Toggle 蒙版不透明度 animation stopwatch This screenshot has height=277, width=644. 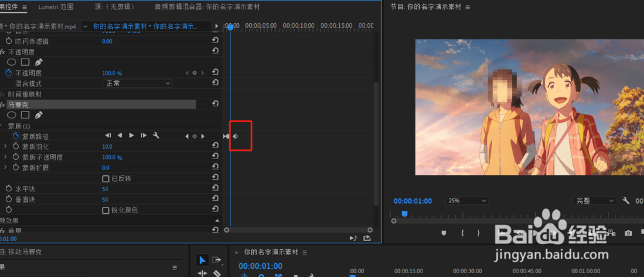pyautogui.click(x=16, y=157)
